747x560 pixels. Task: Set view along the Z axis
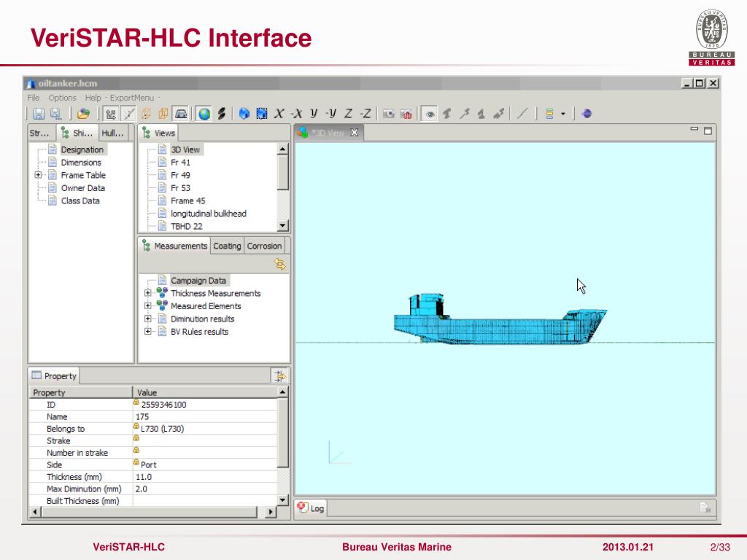pos(348,114)
